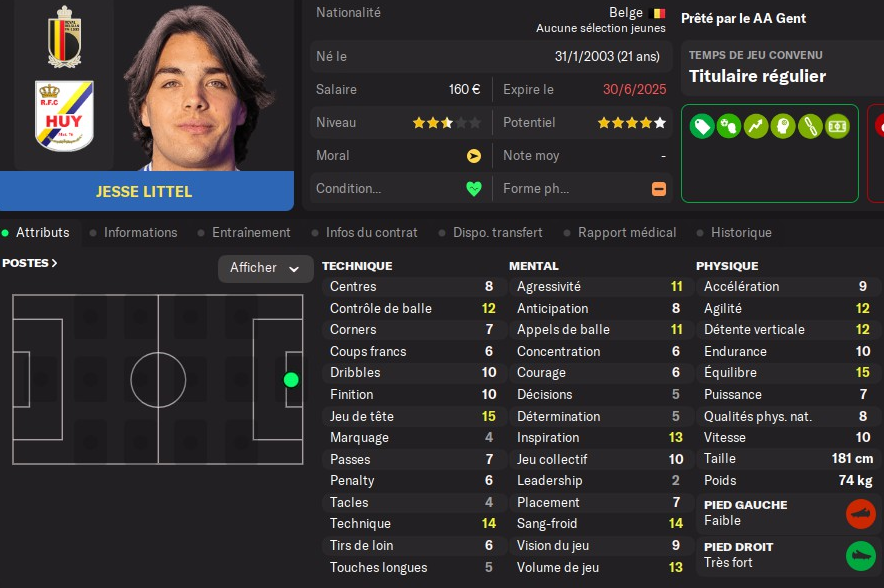Screen dimensions: 884x588
Task: Click the Potentiel star rating
Action: coord(631,123)
